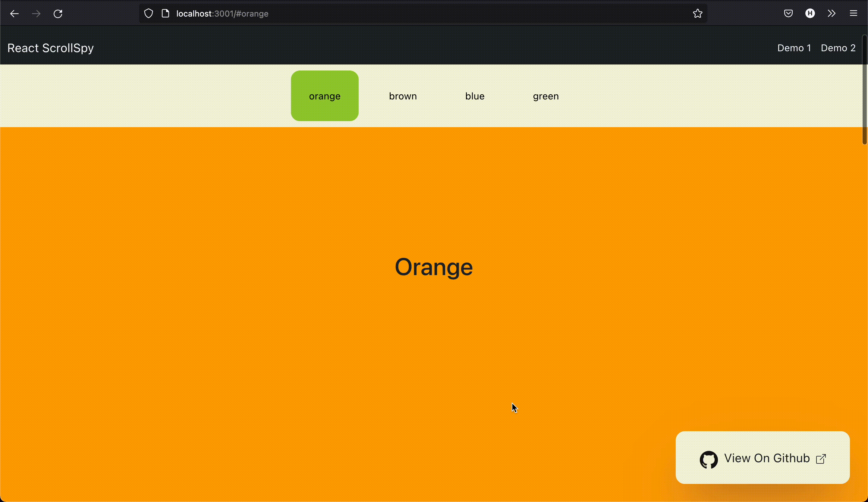Open the tracking protection shield
868x502 pixels.
(x=149, y=14)
